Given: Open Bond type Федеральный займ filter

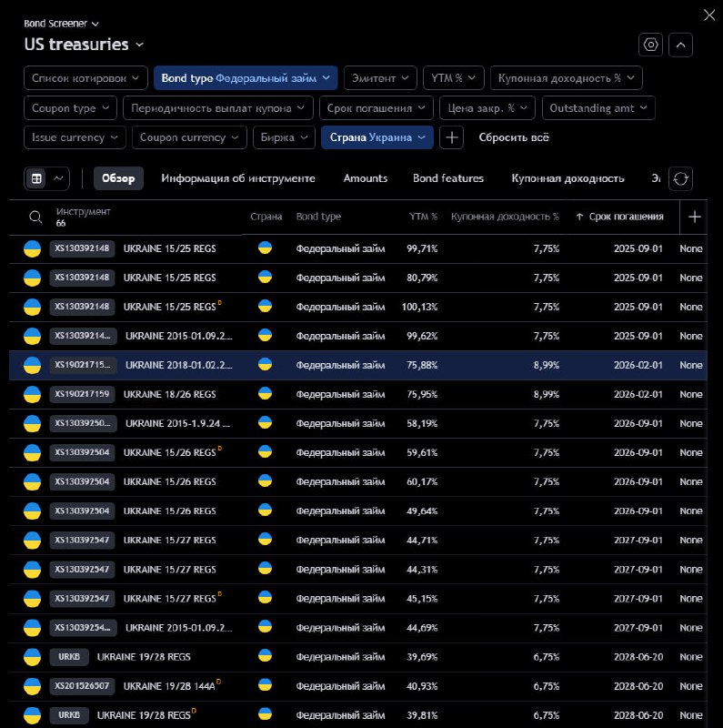Looking at the screenshot, I should click(246, 78).
